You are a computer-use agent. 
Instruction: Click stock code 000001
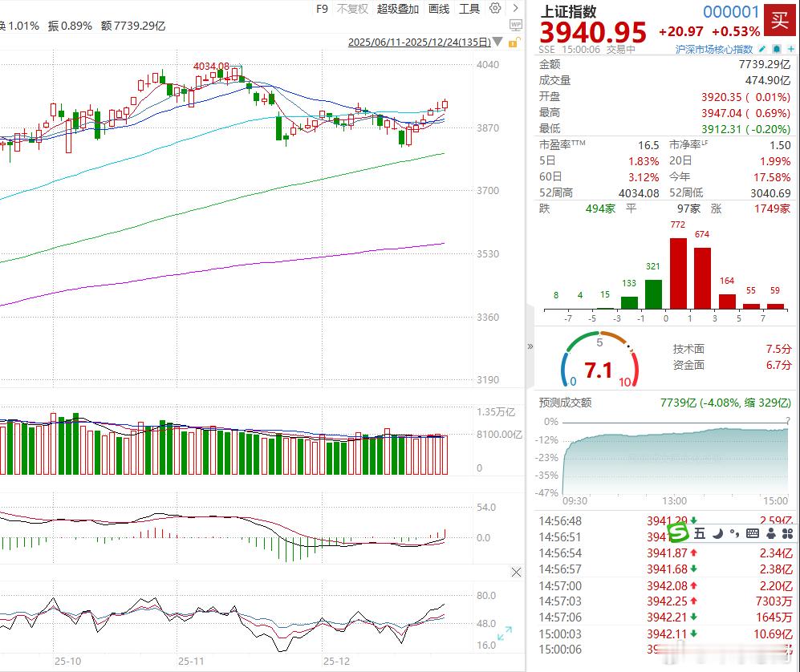(731, 12)
